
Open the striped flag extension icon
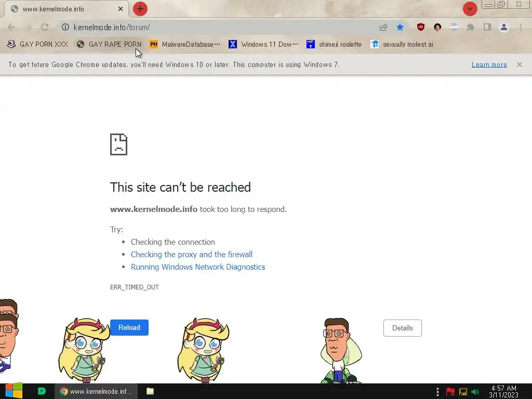click(x=454, y=27)
